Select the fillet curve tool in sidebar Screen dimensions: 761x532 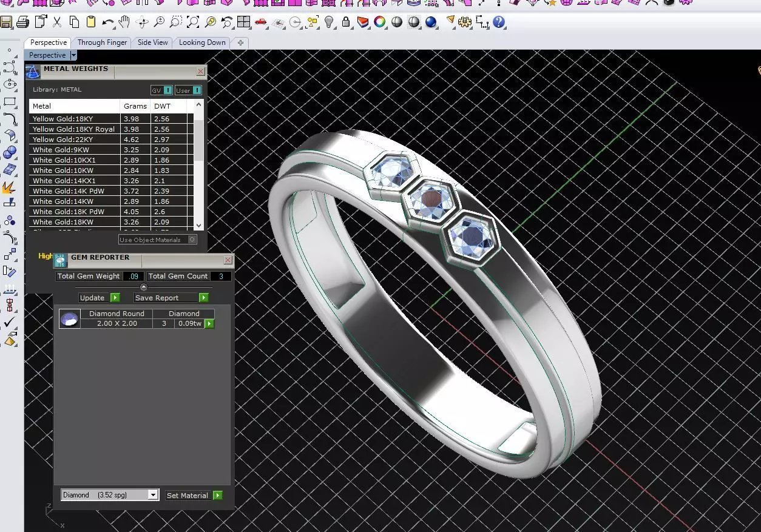pos(10,118)
